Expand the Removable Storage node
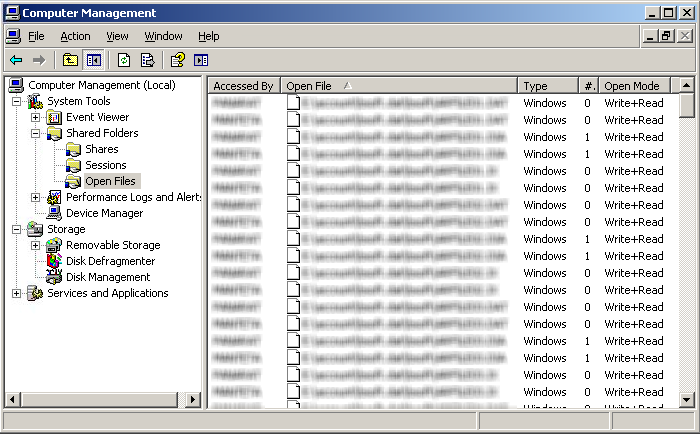 point(36,245)
